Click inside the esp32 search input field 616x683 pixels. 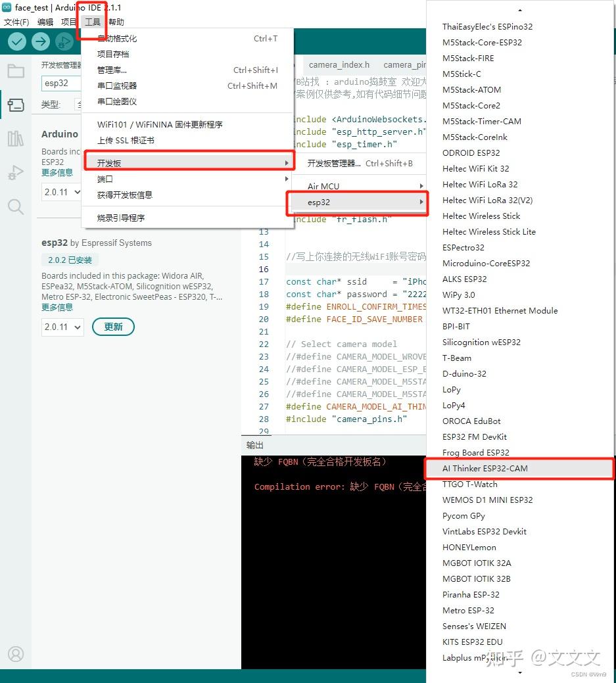pyautogui.click(x=60, y=83)
